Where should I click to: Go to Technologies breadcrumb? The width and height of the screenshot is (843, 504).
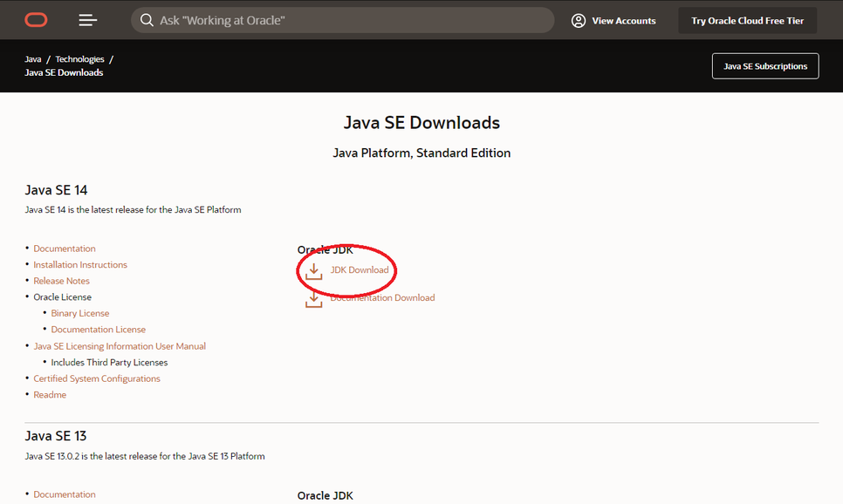pyautogui.click(x=79, y=59)
